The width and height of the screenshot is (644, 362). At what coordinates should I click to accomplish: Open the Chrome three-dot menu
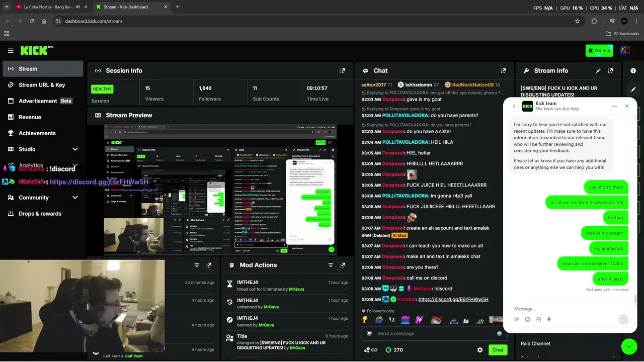tap(636, 21)
